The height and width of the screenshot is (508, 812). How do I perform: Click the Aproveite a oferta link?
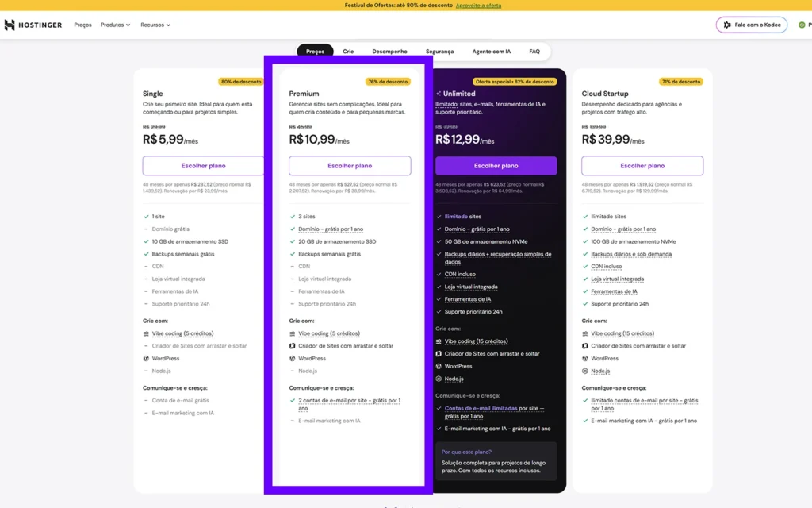pos(478,6)
